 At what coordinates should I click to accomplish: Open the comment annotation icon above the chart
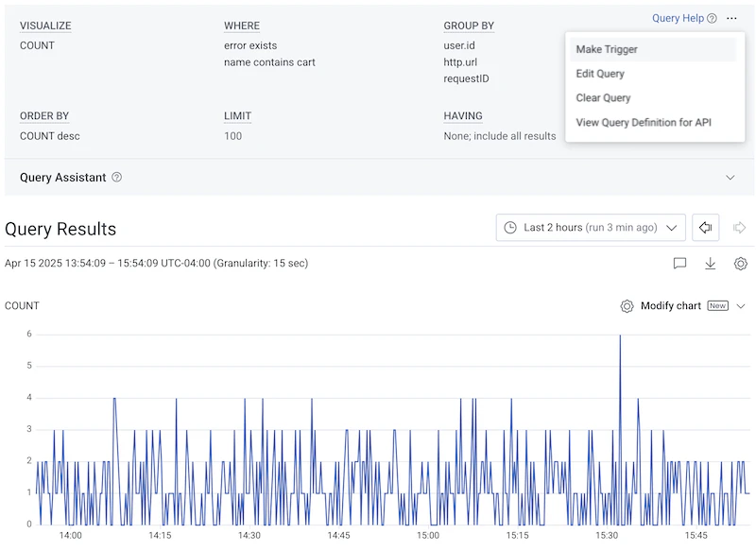[x=679, y=264]
